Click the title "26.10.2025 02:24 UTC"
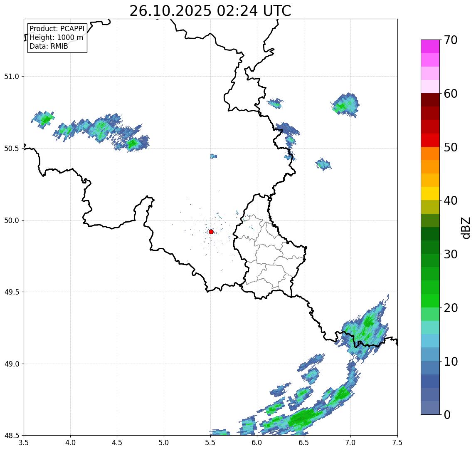 point(210,11)
